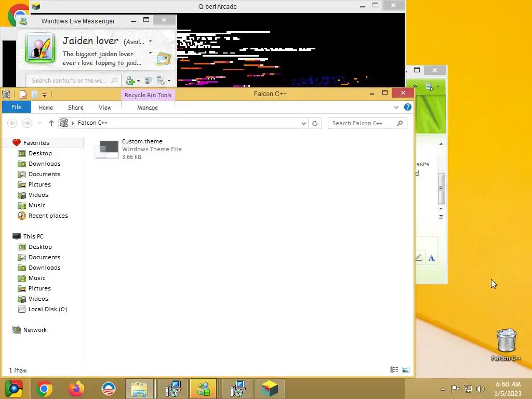Viewport: 532px width, 399px height.
Task: Expand the address bar history dropdown
Action: tap(303, 124)
